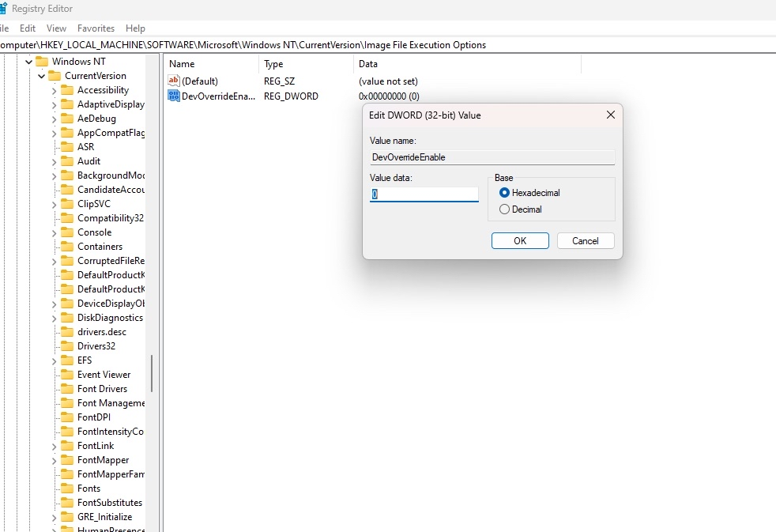
Task: Click the FontSubstitutes folder icon
Action: pos(67,503)
